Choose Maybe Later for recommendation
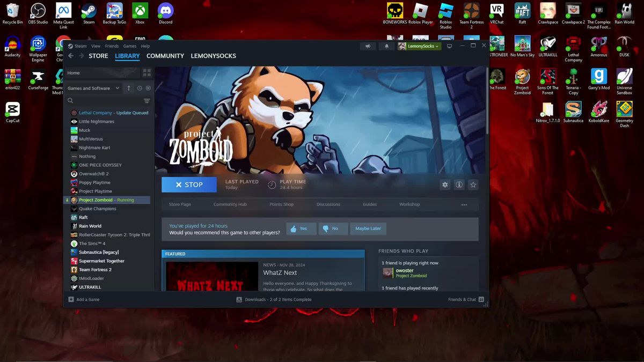The image size is (644, 362). click(368, 228)
